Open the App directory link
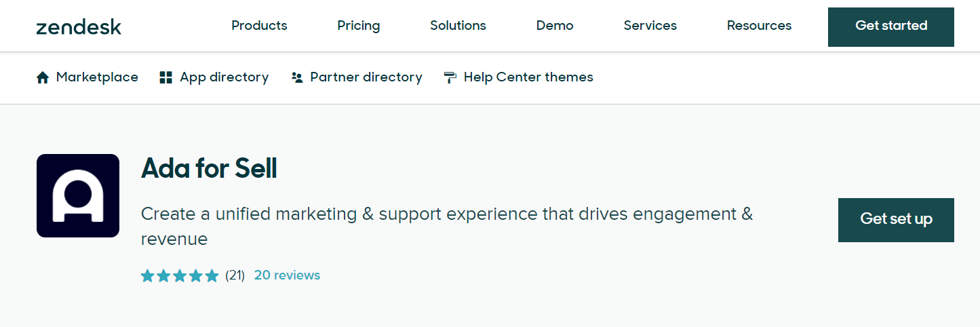Image resolution: width=980 pixels, height=327 pixels. point(224,77)
